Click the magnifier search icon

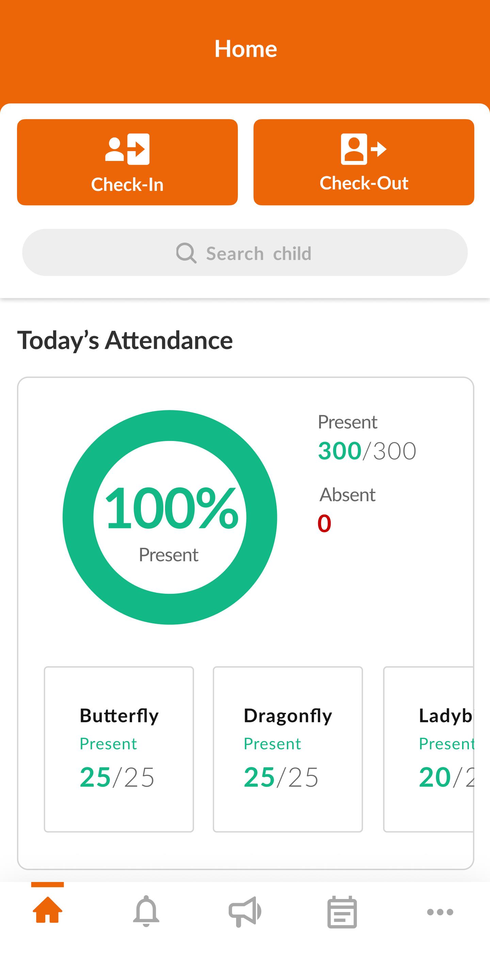(186, 253)
